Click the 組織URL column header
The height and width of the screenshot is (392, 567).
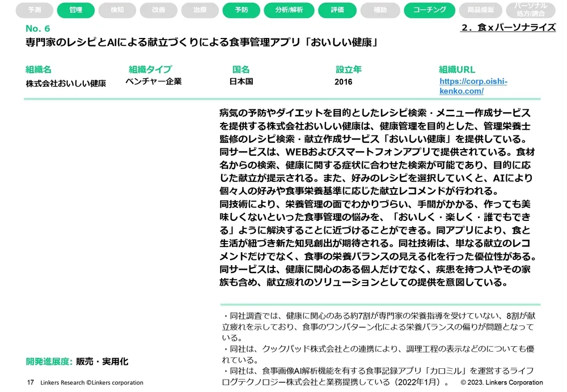pyautogui.click(x=457, y=70)
